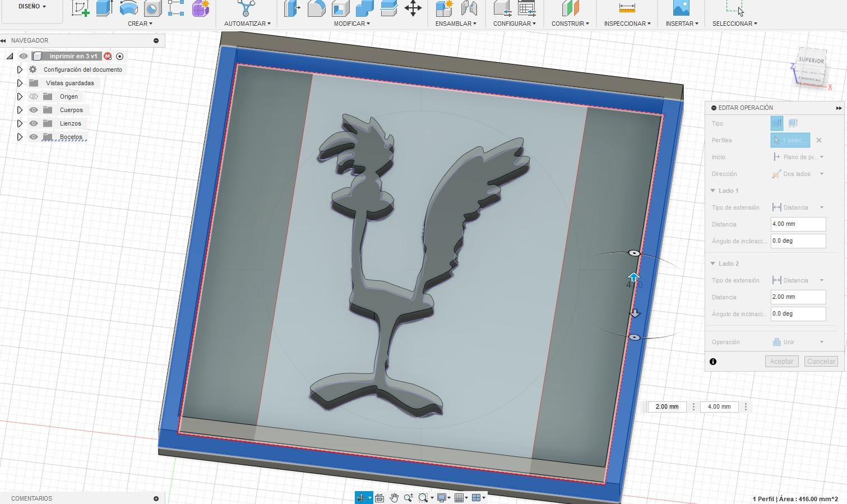Toggle visibility of the Origen folder
847x504 pixels.
(x=34, y=96)
